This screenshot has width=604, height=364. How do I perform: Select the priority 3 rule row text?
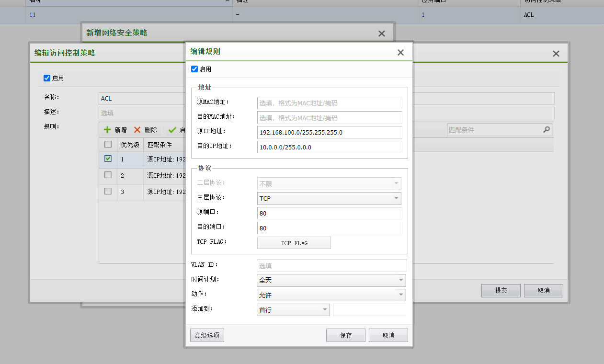tap(166, 192)
